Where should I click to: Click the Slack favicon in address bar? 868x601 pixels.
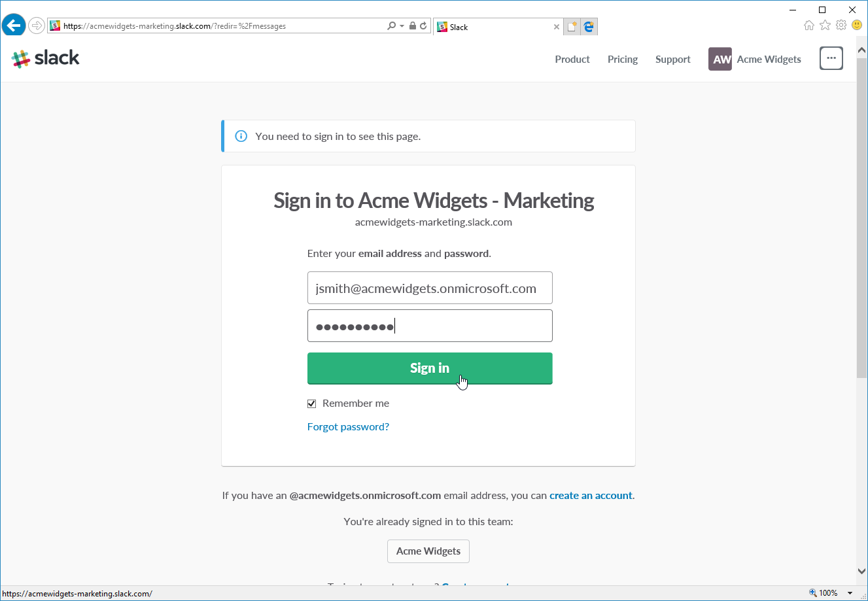(55, 26)
